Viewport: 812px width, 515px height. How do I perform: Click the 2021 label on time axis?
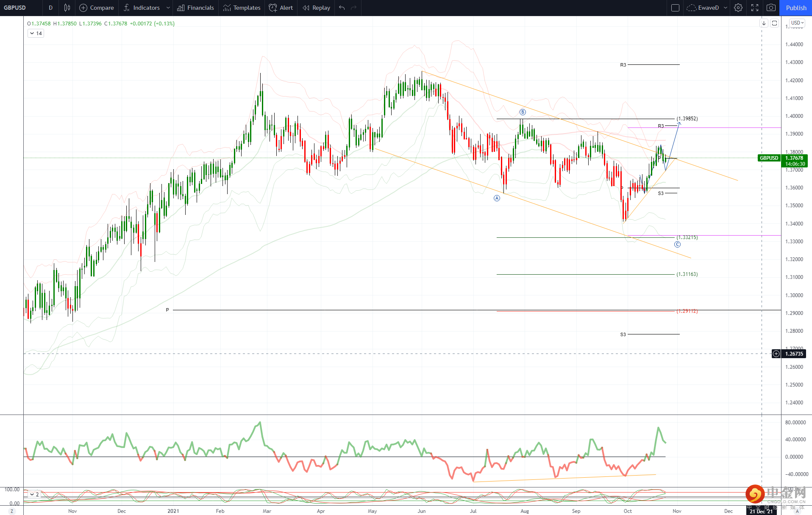click(173, 511)
